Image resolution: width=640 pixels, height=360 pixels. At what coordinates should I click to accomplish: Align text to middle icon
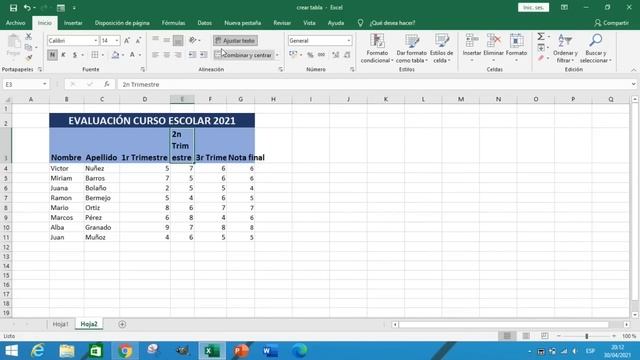coord(167,40)
